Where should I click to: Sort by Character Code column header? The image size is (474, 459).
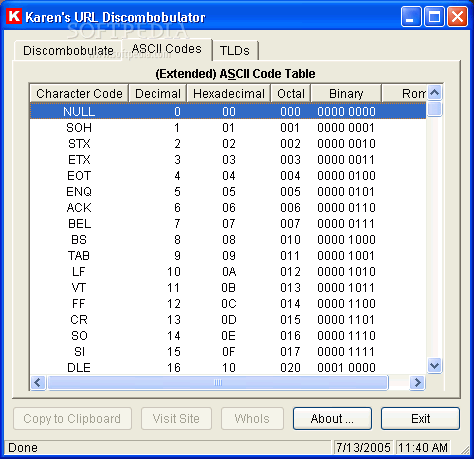79,94
